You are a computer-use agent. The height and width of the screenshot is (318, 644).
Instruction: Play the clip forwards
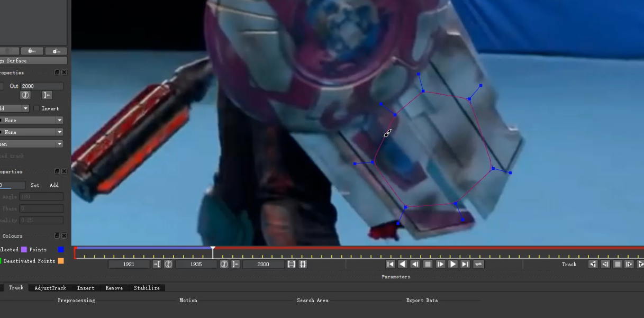click(453, 264)
